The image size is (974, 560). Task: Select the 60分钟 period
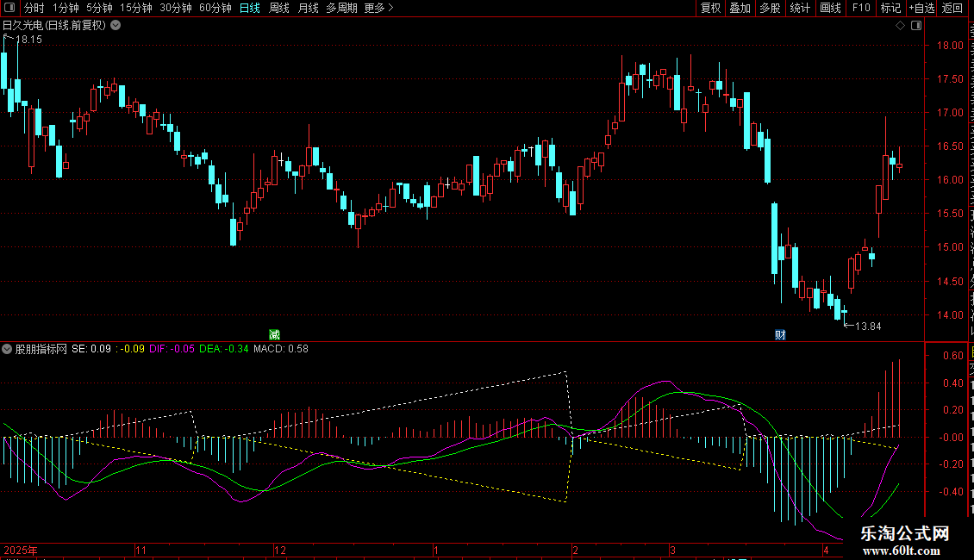point(215,8)
